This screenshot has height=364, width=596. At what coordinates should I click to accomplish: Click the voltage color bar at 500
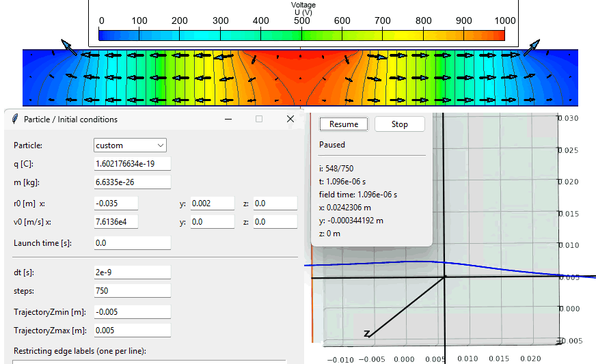(302, 35)
